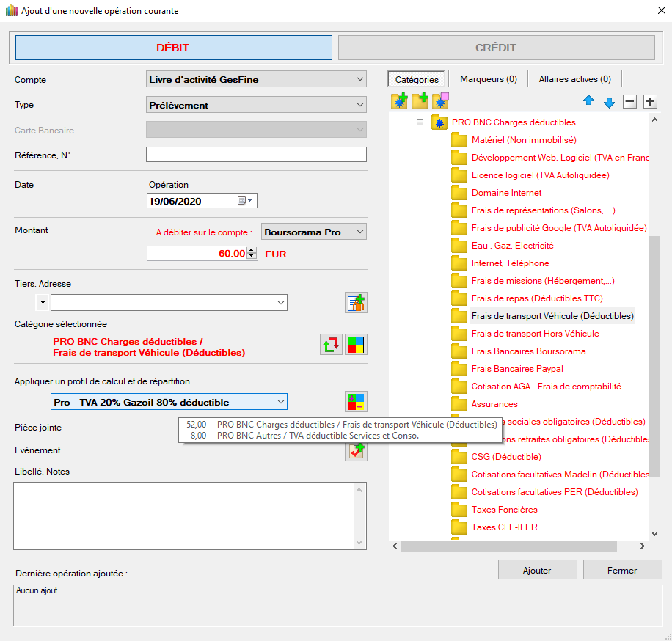Open the Type dropdown showing Prélèvement
Image resolution: width=672 pixels, height=641 pixels.
coord(256,105)
